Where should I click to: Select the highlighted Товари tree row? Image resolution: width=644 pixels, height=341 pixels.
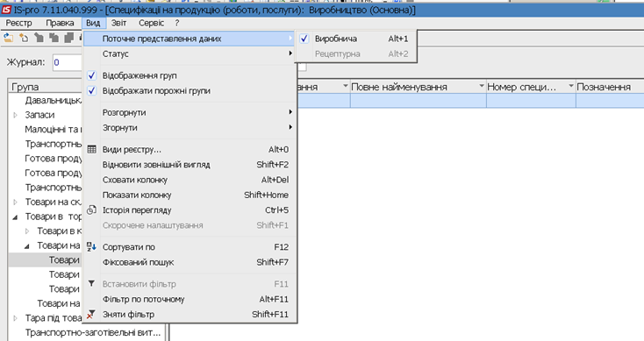46,260
